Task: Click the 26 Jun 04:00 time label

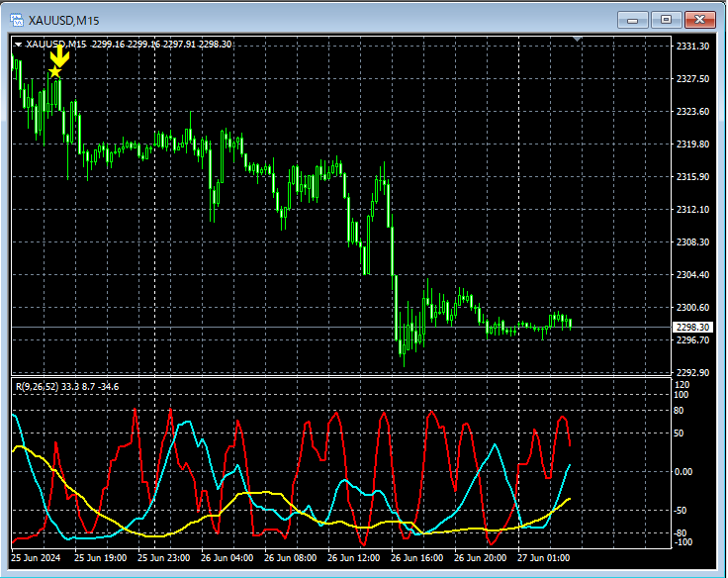Action: coord(227,558)
